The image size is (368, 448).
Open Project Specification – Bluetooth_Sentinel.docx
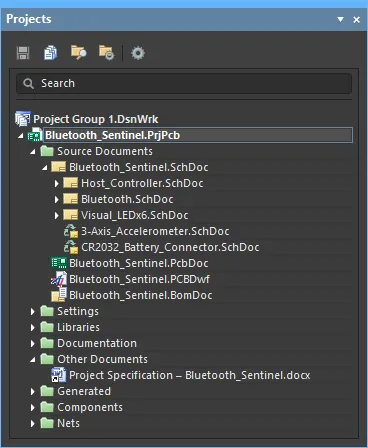tap(190, 375)
